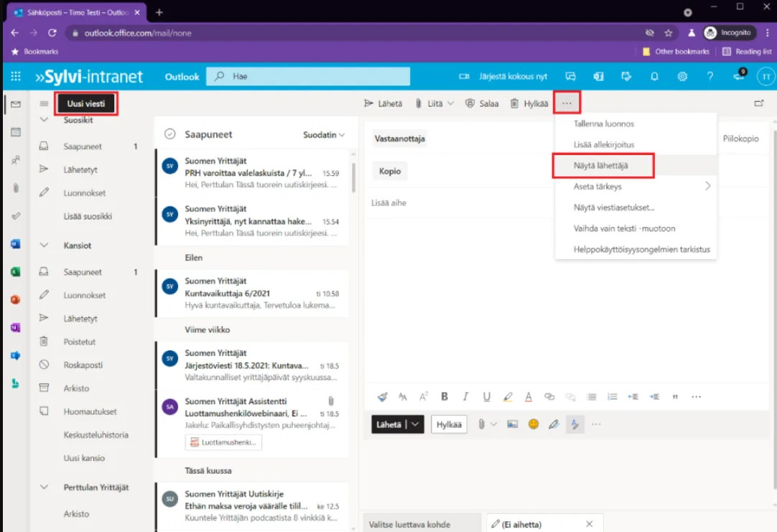Image resolution: width=777 pixels, height=532 pixels.
Task: Insert an emoji into the message
Action: click(x=533, y=424)
